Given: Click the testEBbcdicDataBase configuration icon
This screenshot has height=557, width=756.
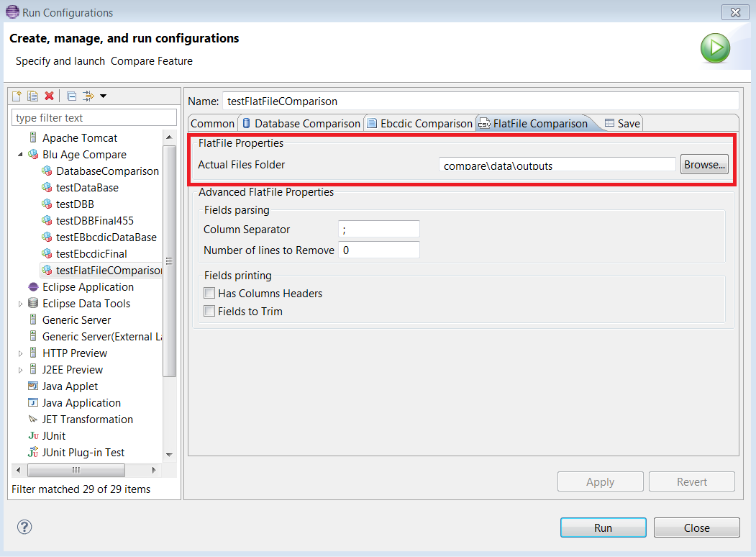Looking at the screenshot, I should 47,237.
